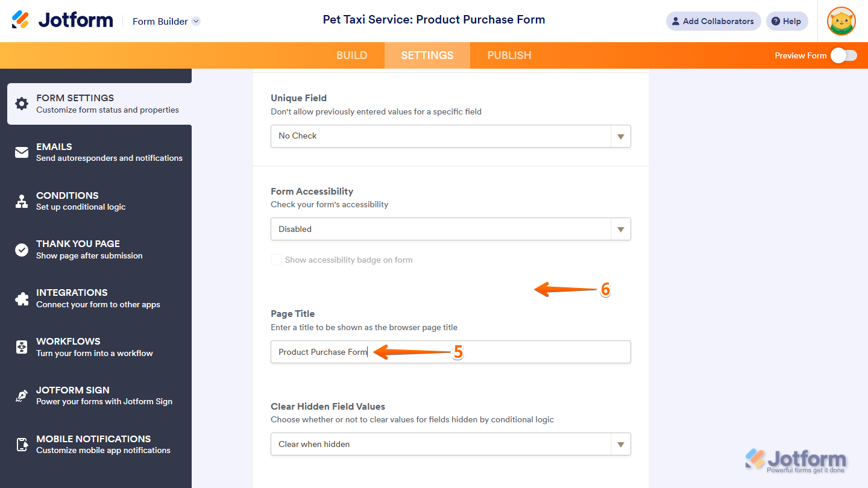The width and height of the screenshot is (868, 488).
Task: Open the Conditions logic icon
Action: 22,201
